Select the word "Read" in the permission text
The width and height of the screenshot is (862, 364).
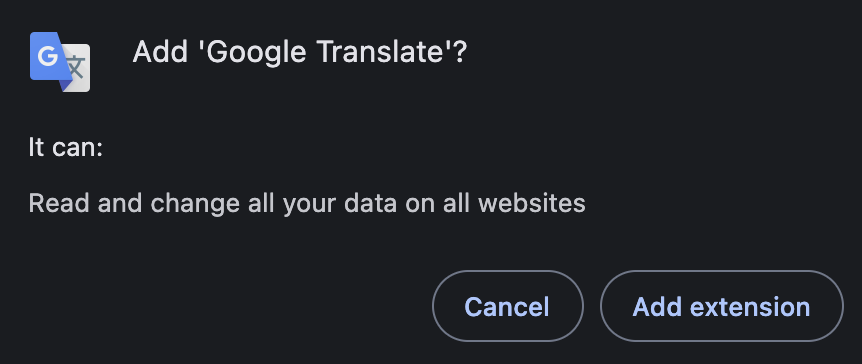tap(59, 203)
